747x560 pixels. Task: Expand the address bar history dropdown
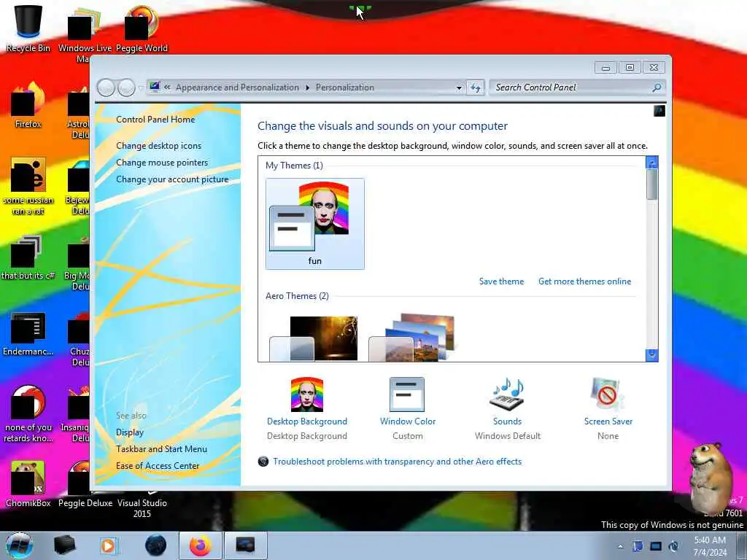[459, 87]
